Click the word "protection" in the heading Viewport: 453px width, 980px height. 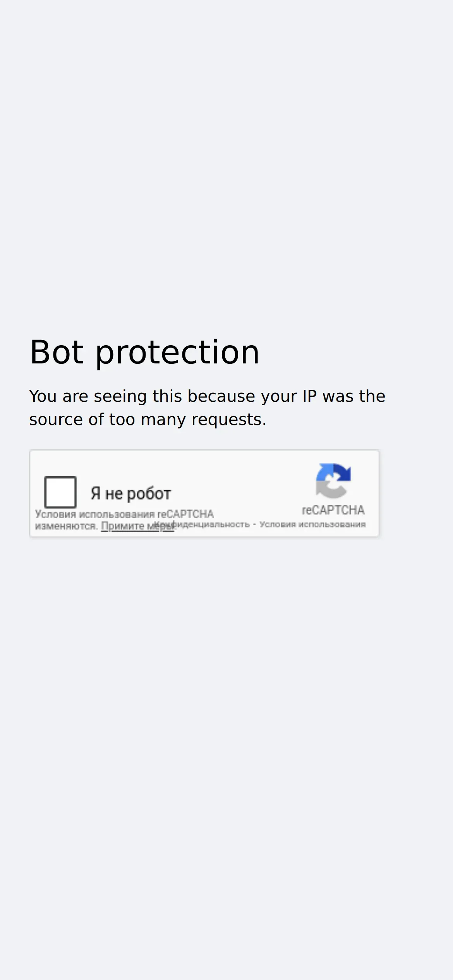point(177,352)
